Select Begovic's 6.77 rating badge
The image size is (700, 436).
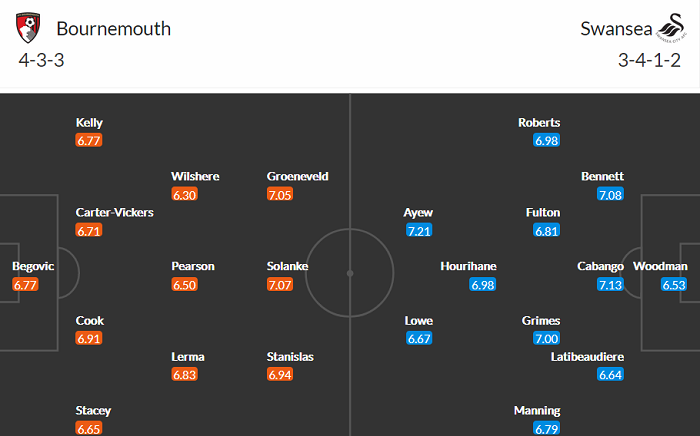(26, 285)
